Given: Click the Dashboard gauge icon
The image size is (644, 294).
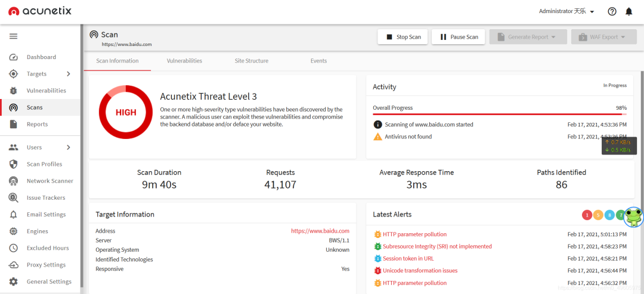Looking at the screenshot, I should (x=14, y=57).
